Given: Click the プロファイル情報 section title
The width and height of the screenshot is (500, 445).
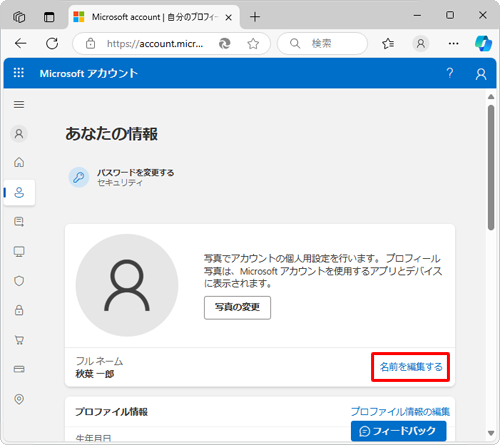Looking at the screenshot, I should [x=111, y=412].
